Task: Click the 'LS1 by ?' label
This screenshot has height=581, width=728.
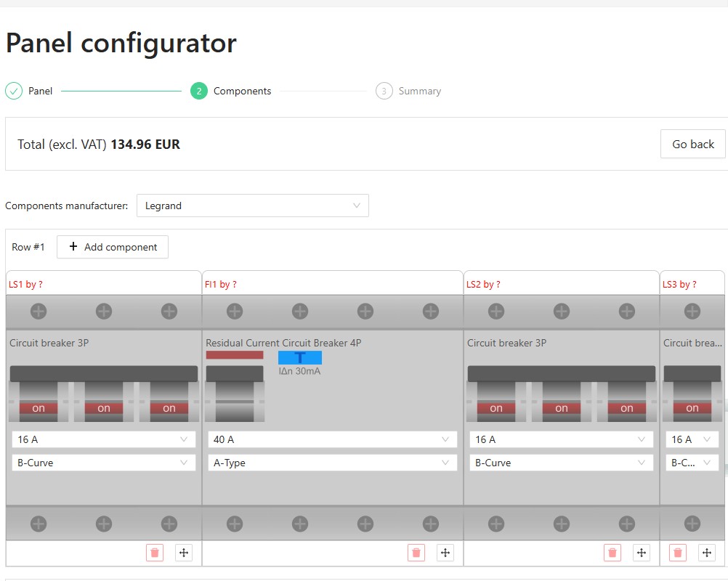Action: coord(25,285)
